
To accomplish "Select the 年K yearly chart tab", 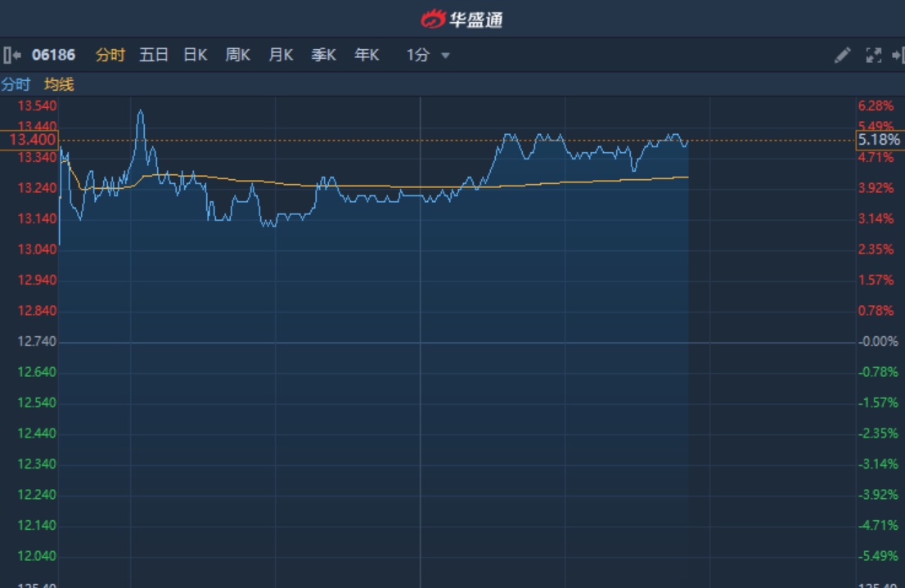I will click(x=367, y=56).
